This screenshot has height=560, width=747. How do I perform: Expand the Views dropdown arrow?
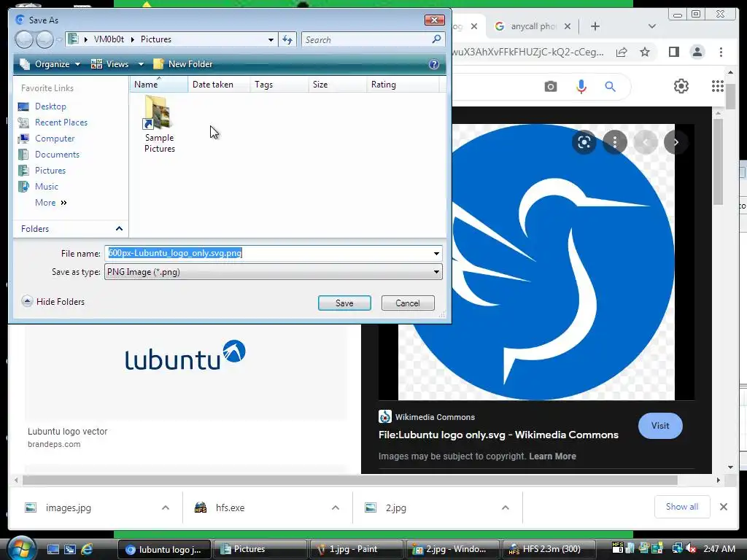(x=141, y=64)
